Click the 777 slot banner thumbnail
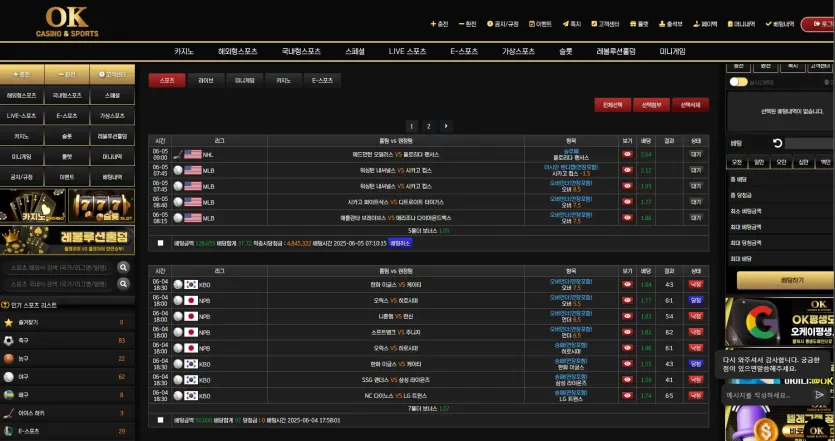The height and width of the screenshot is (441, 835). point(101,206)
